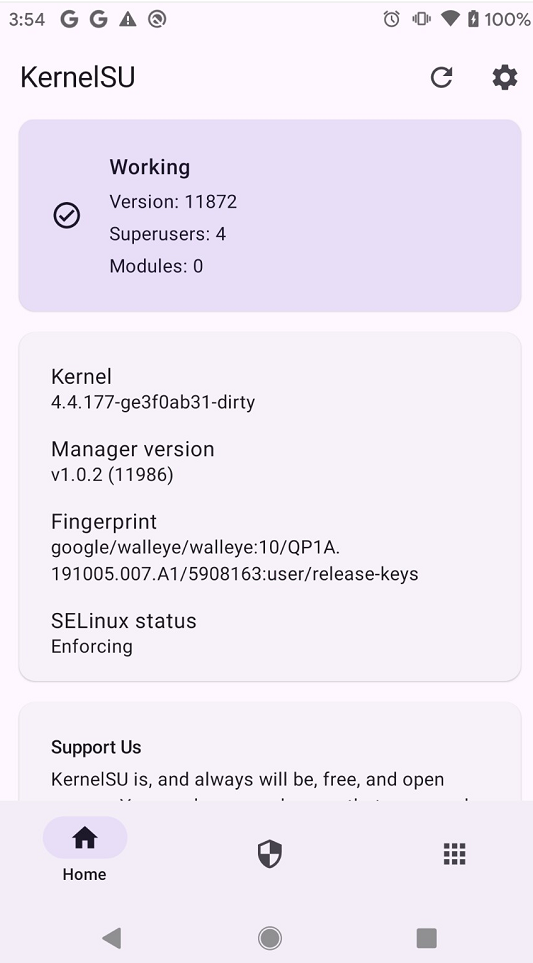Open the Modules grid tab
The width and height of the screenshot is (533, 963).
tap(454, 854)
